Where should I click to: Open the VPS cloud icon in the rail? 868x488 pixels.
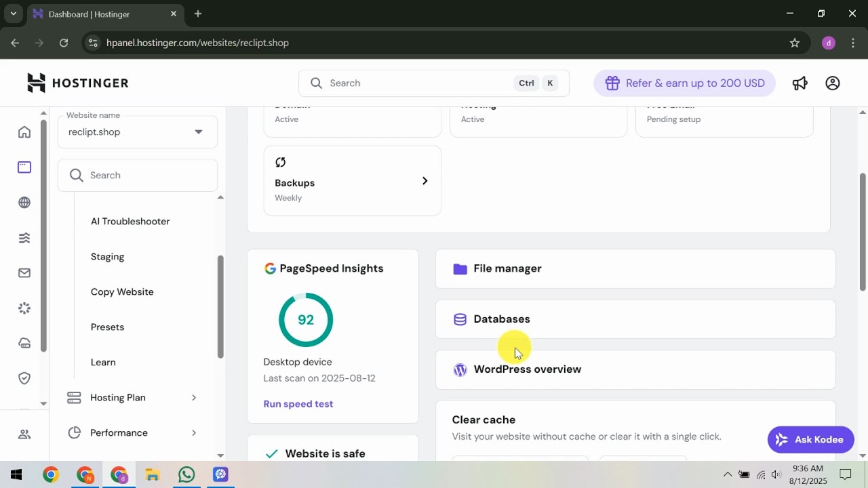click(x=24, y=343)
